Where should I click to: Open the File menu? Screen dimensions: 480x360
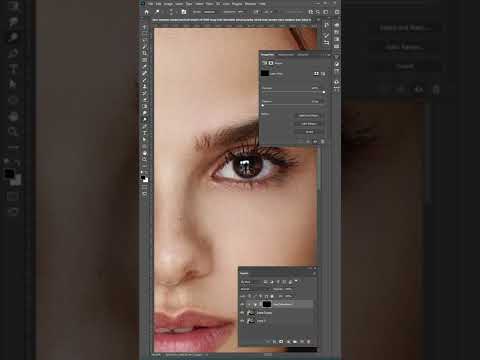point(151,4)
